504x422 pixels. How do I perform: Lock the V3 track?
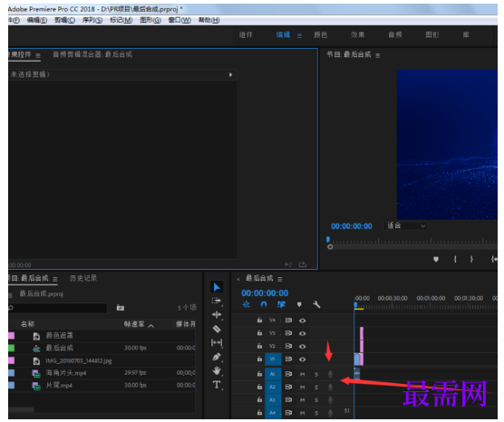259,333
